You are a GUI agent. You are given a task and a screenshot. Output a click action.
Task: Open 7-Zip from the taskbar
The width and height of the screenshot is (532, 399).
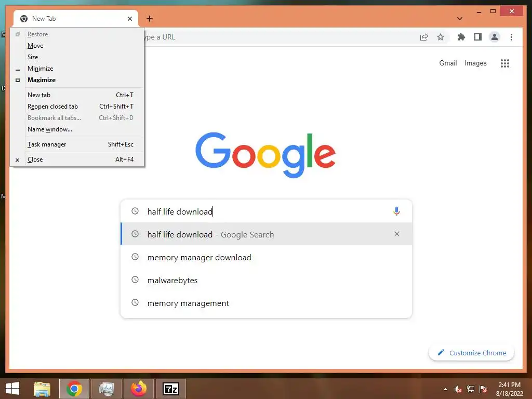170,389
